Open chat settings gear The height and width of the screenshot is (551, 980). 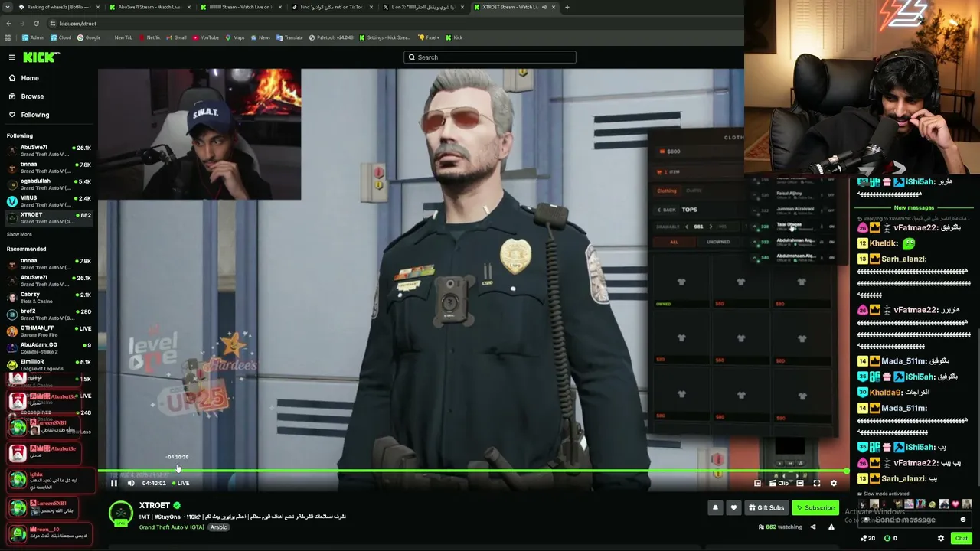(x=941, y=539)
